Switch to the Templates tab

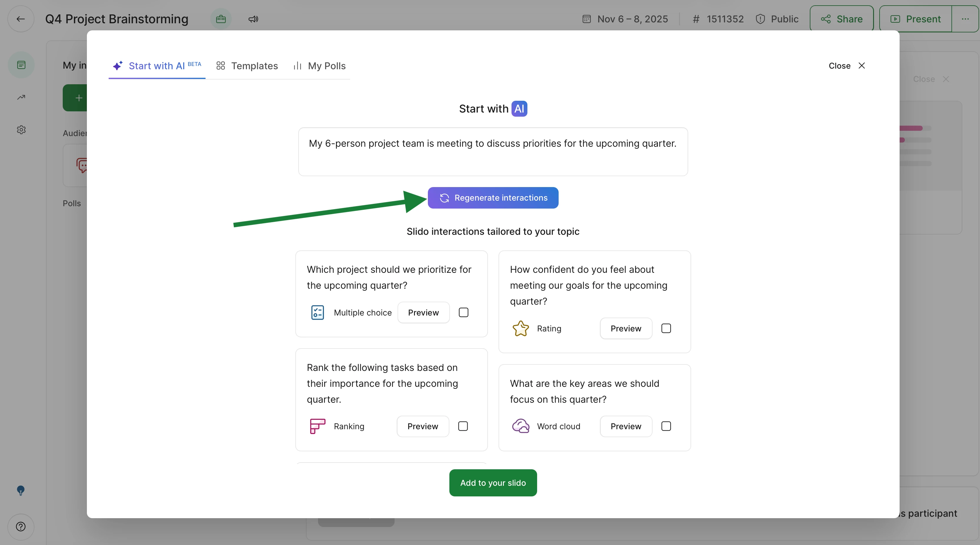click(247, 66)
